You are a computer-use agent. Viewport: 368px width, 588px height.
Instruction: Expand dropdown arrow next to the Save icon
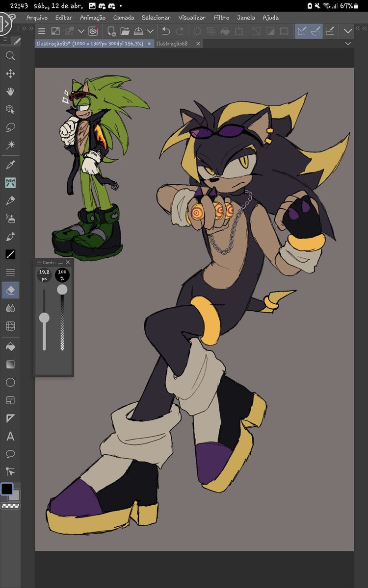click(150, 31)
